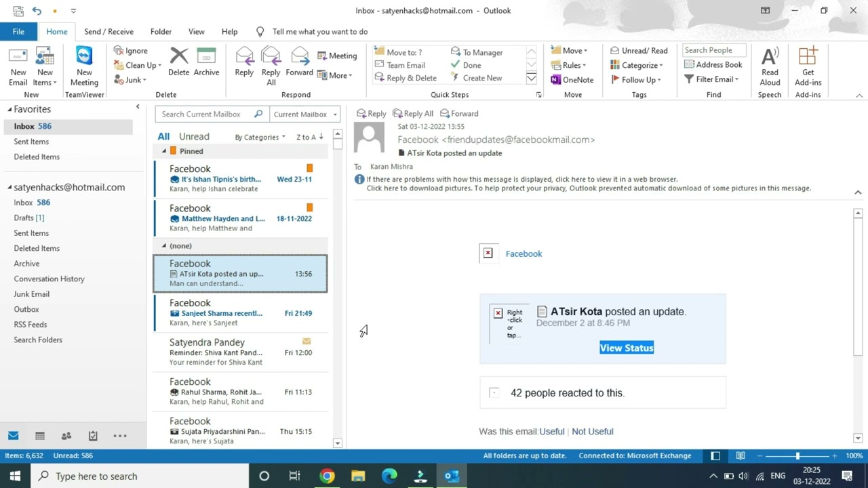Start Read Aloud speech
The width and height of the screenshot is (868, 488).
[x=770, y=66]
